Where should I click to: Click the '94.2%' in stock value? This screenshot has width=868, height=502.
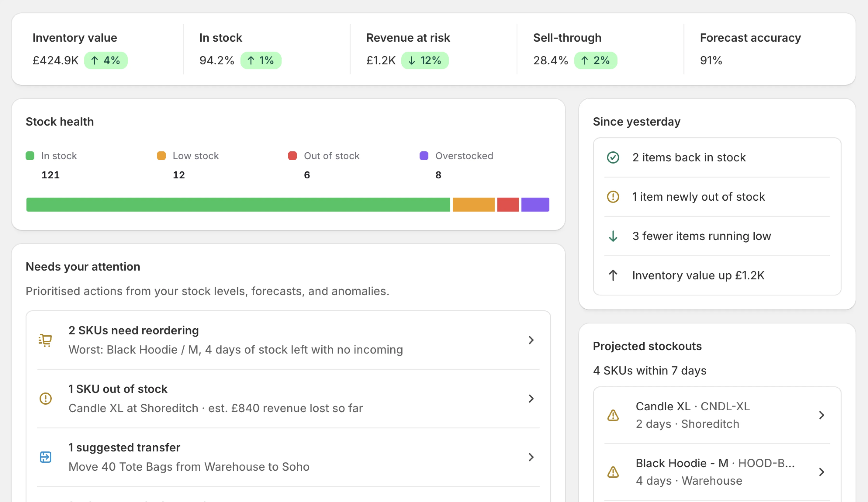click(x=217, y=61)
